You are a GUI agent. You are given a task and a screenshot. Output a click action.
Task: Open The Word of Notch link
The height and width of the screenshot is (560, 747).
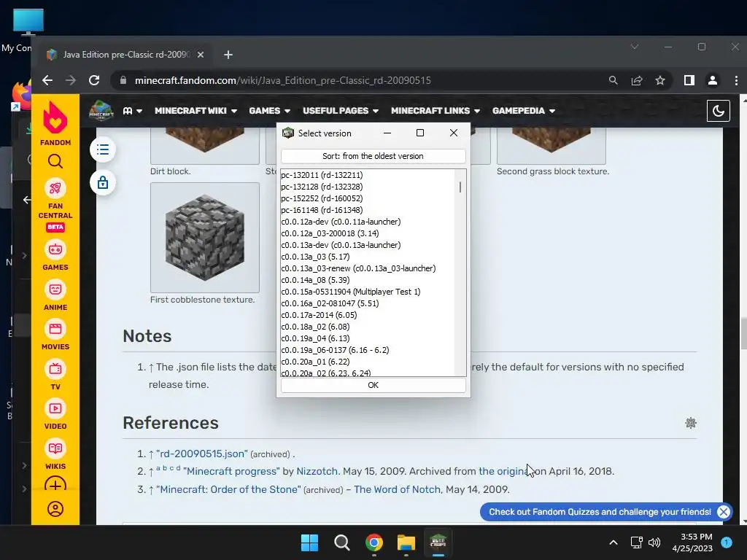(397, 489)
